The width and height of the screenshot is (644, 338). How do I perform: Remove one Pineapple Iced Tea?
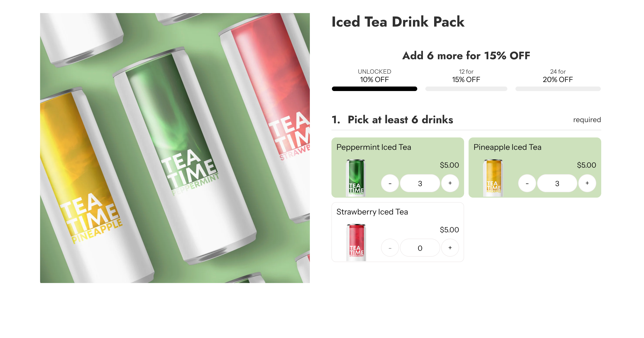coord(527,183)
